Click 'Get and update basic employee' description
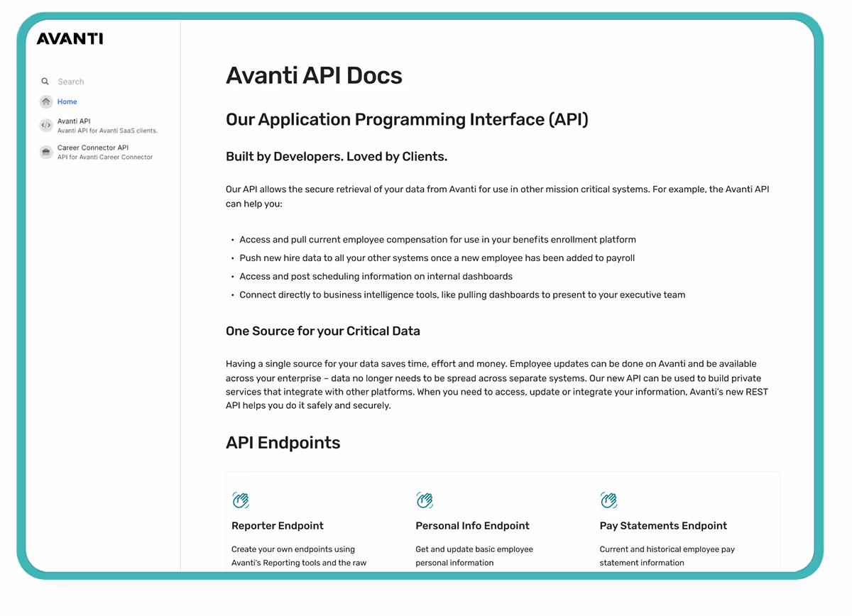 point(474,549)
